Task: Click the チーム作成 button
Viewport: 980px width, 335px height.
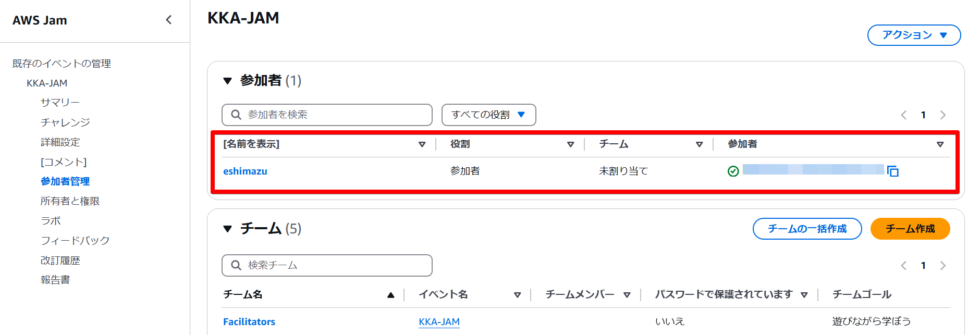Action: point(910,229)
